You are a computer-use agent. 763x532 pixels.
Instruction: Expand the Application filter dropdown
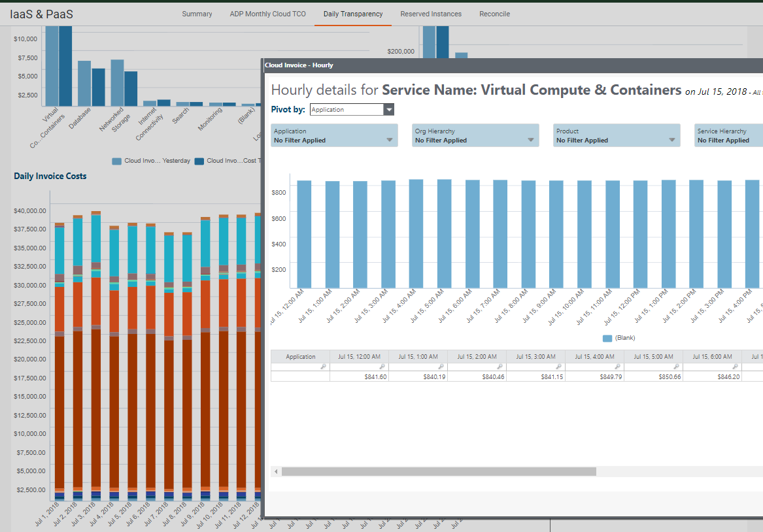390,140
